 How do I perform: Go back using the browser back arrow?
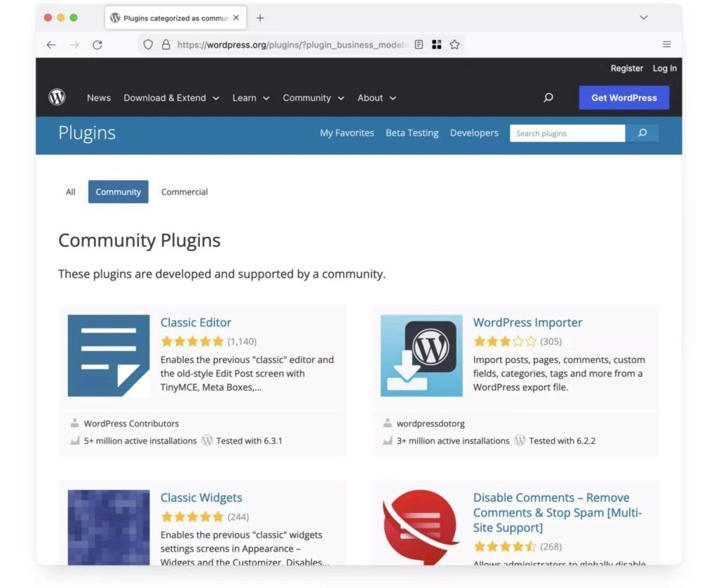click(x=51, y=45)
